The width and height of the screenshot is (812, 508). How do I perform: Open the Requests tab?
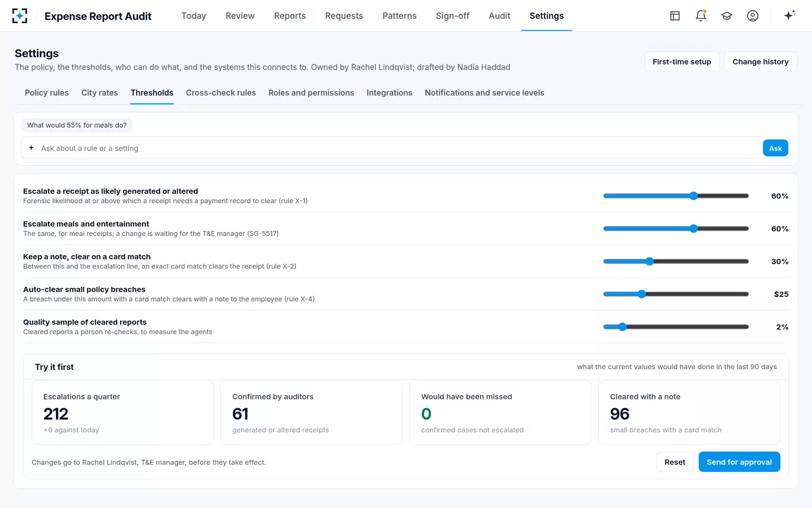344,16
